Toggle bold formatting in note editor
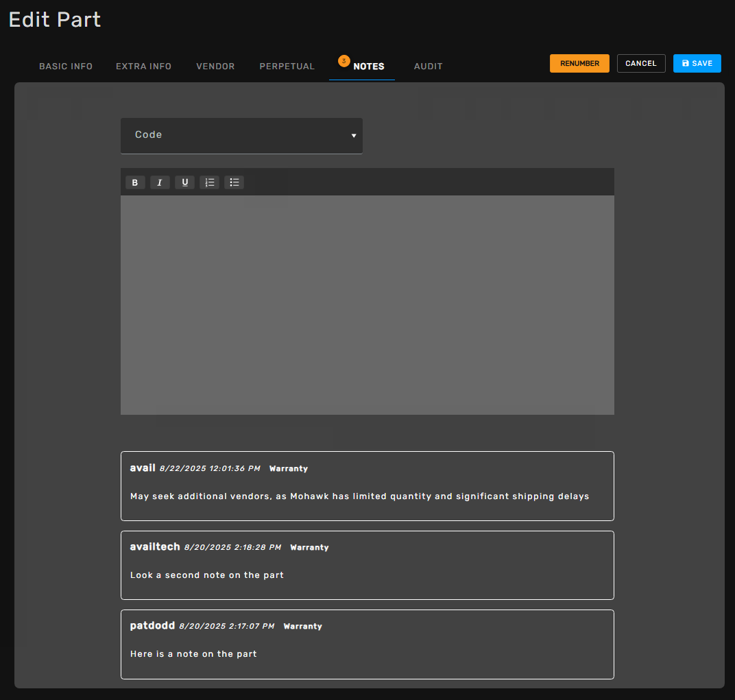735x700 pixels. click(x=135, y=182)
